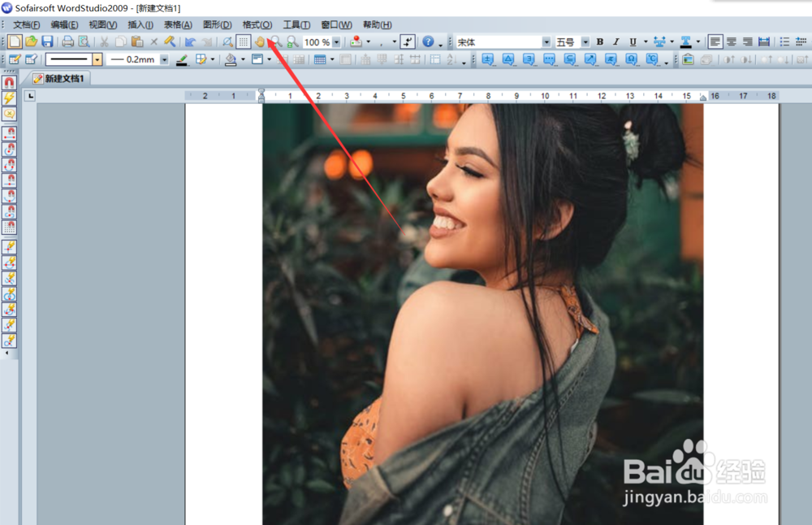Toggle left text alignment
The width and height of the screenshot is (812, 525).
715,42
